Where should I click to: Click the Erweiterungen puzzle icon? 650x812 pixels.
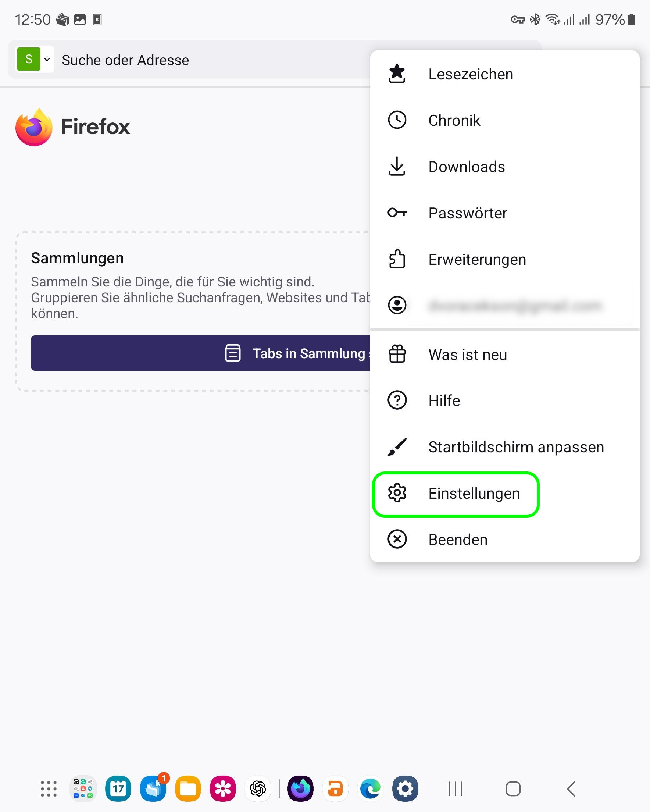397,259
